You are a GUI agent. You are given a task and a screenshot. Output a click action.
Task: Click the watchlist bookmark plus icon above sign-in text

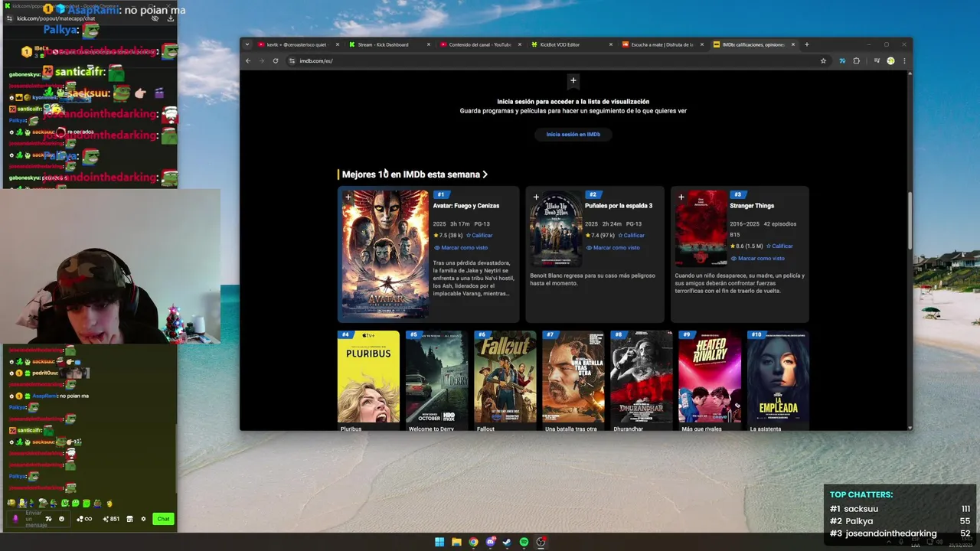click(573, 80)
